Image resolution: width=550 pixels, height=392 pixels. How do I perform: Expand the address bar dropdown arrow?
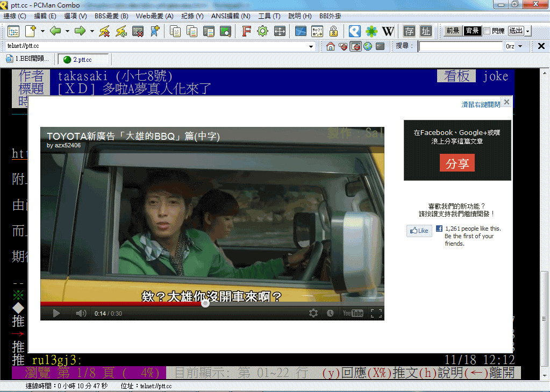pyautogui.click(x=311, y=46)
